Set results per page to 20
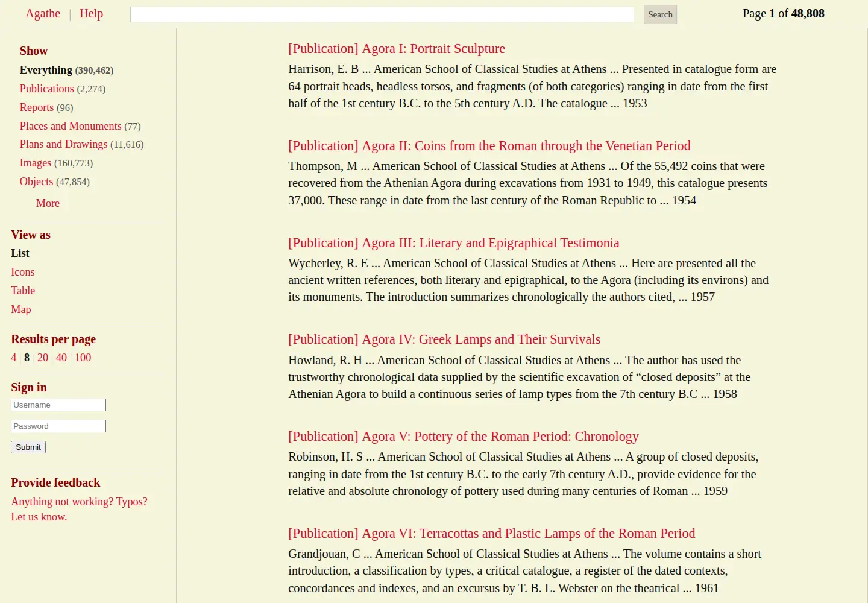Screen dimensions: 868x603 pyautogui.click(x=43, y=358)
